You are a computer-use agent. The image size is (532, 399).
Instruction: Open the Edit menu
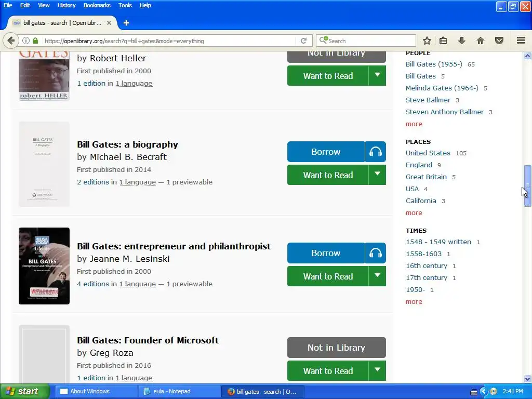[25, 5]
